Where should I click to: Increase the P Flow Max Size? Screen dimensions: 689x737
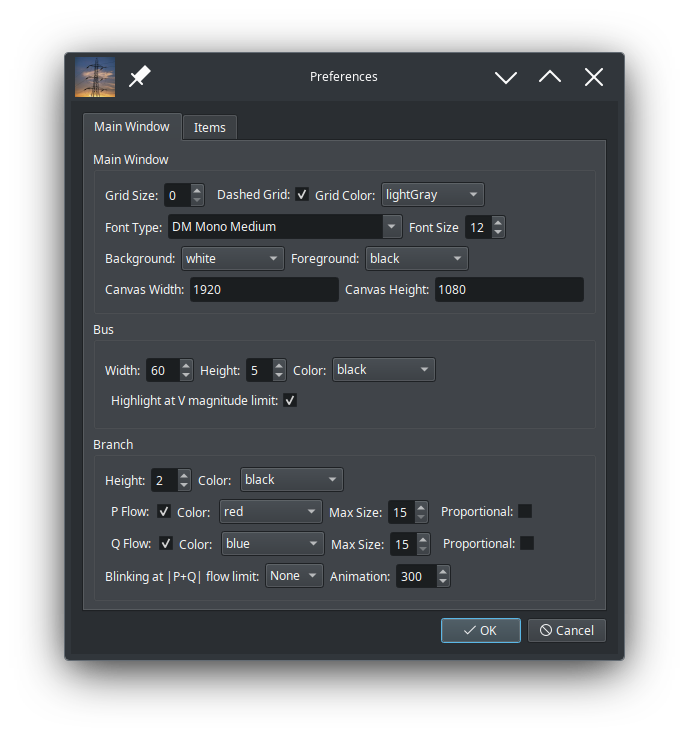coord(421,507)
